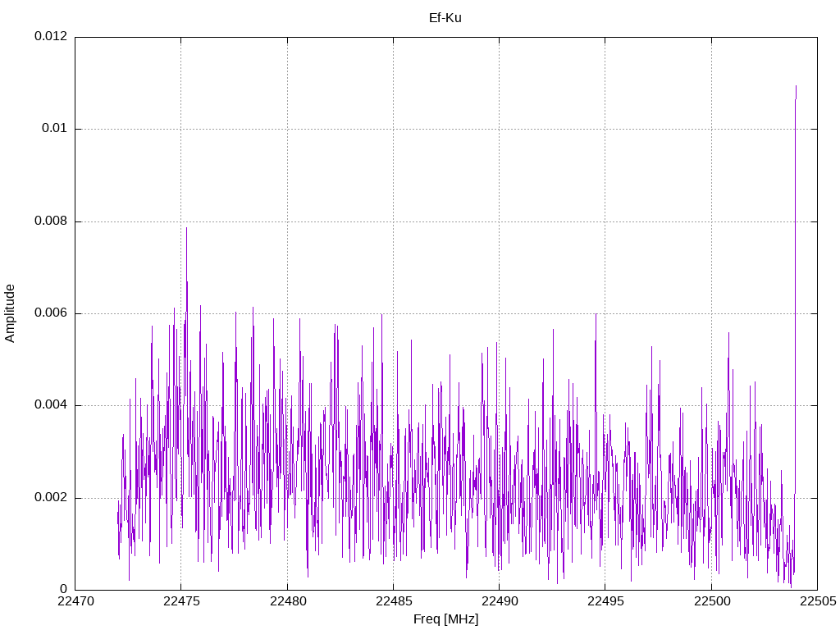Click the x-axis tick label 22495
This screenshot has width=840, height=630.
[606, 601]
